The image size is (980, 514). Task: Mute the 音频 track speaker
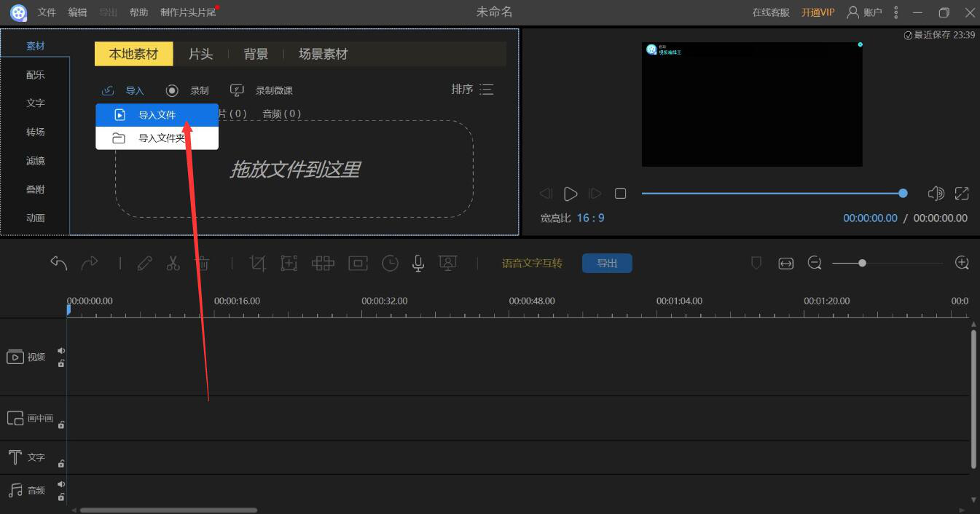pos(61,484)
